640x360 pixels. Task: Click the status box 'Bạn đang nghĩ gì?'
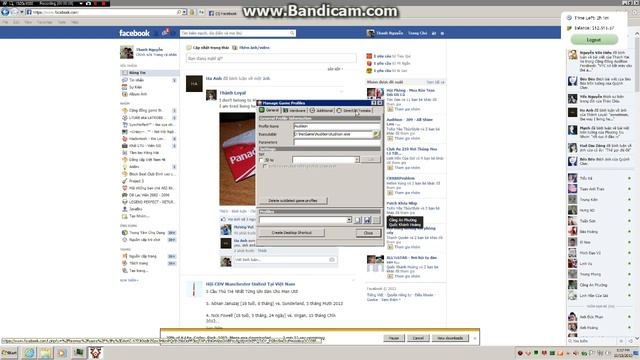tap(271, 58)
